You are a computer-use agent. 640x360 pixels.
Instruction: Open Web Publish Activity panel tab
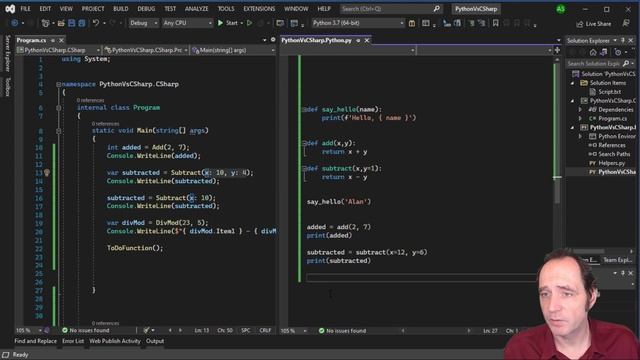[x=115, y=341]
